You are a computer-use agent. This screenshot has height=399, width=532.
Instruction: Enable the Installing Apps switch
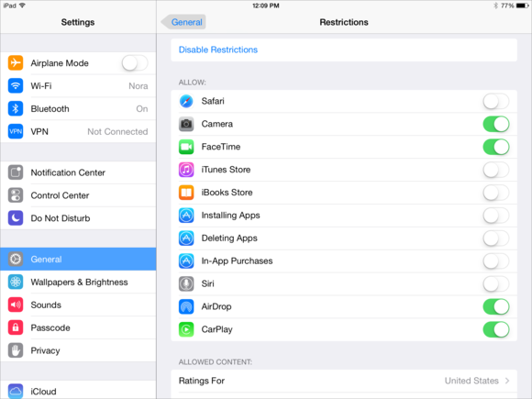point(496,216)
